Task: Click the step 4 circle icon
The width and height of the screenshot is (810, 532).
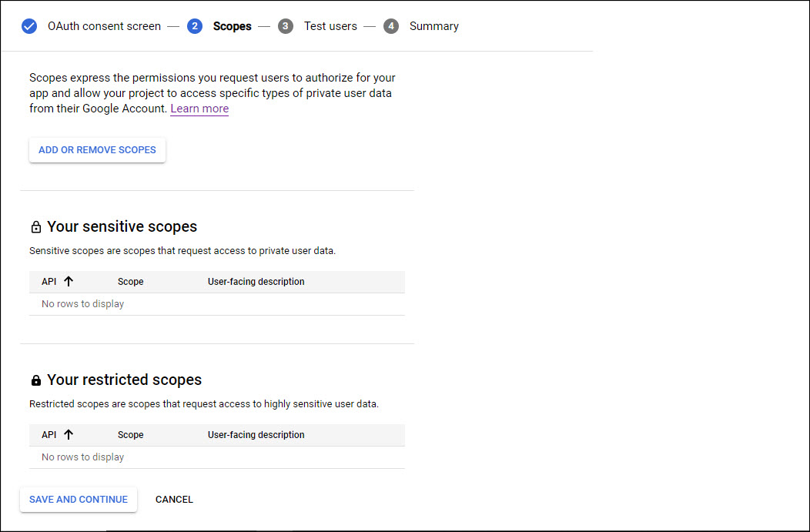Action: (x=391, y=26)
